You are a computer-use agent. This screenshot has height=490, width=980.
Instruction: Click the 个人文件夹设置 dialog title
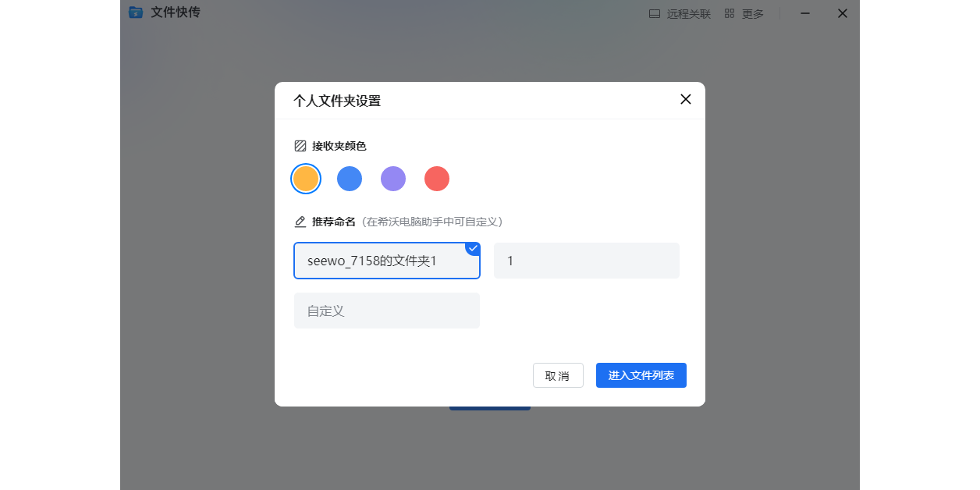[337, 101]
